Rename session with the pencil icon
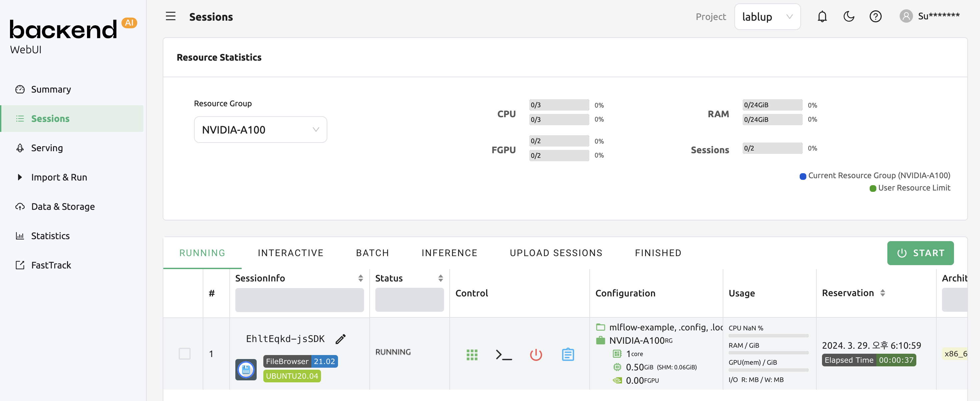Image resolution: width=980 pixels, height=401 pixels. (x=340, y=339)
